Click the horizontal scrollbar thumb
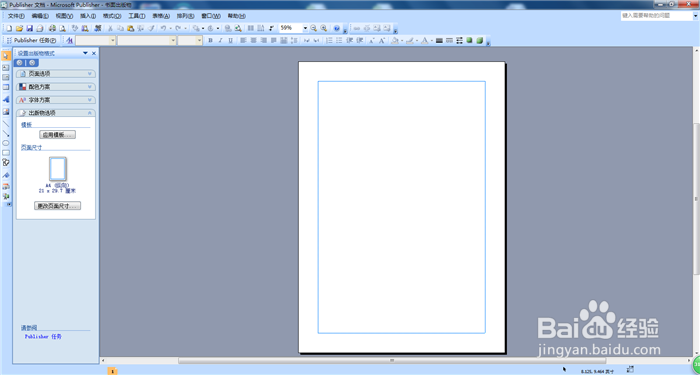This screenshot has width=700, height=375. (x=392, y=360)
